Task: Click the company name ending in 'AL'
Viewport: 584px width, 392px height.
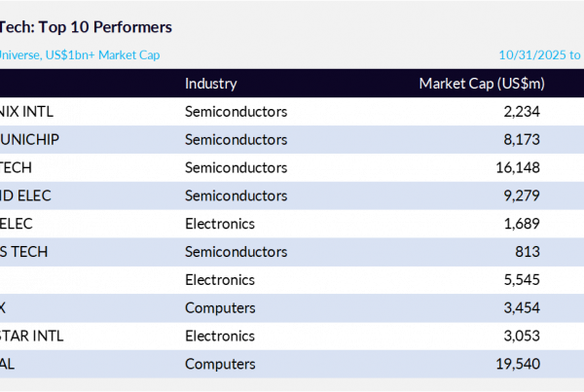Action: coord(9,364)
